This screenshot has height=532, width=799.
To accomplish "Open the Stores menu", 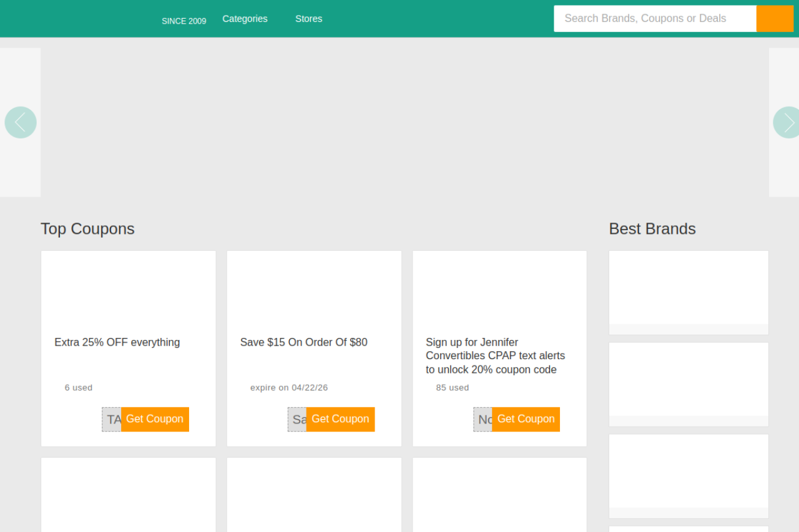I will tap(308, 19).
